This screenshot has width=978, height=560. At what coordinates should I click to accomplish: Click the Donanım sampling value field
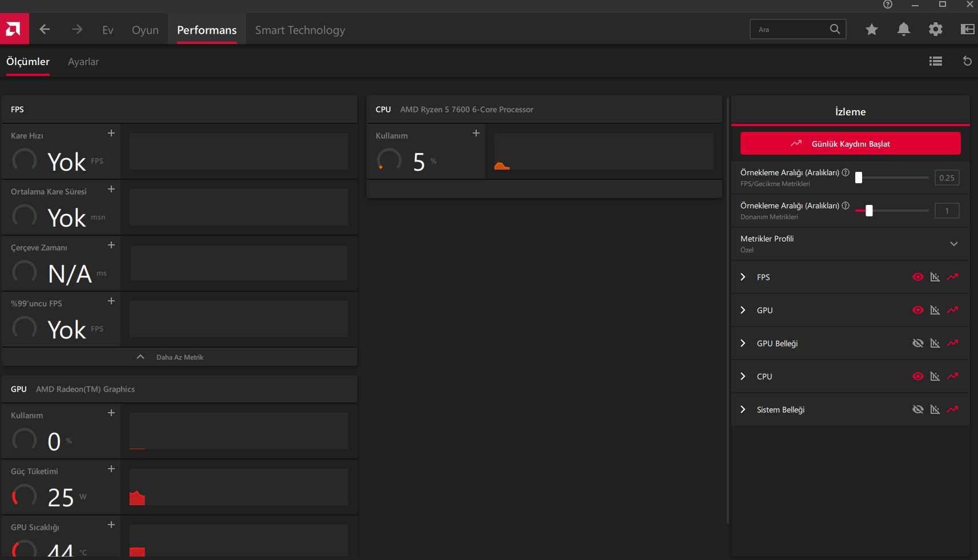pos(947,211)
